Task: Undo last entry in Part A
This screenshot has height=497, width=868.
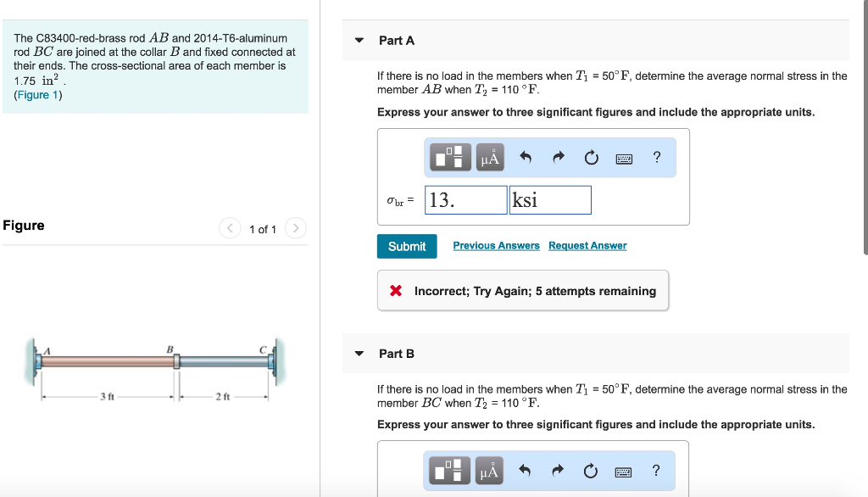Action: click(526, 157)
